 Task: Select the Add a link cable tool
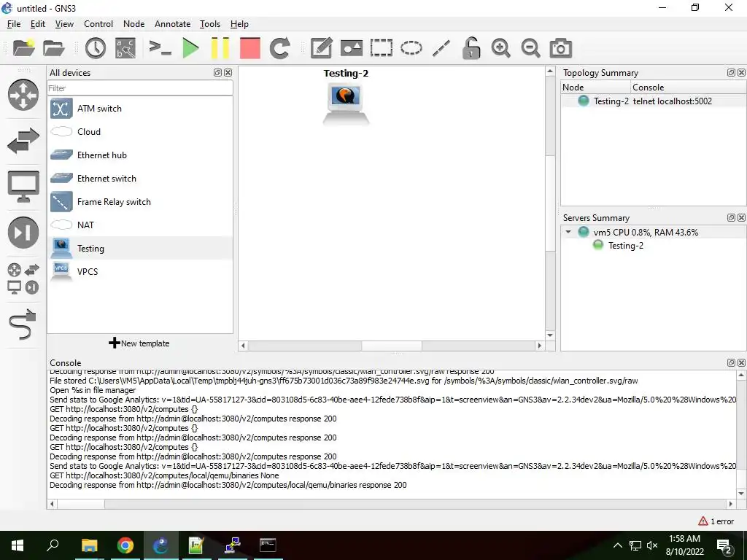click(23, 324)
